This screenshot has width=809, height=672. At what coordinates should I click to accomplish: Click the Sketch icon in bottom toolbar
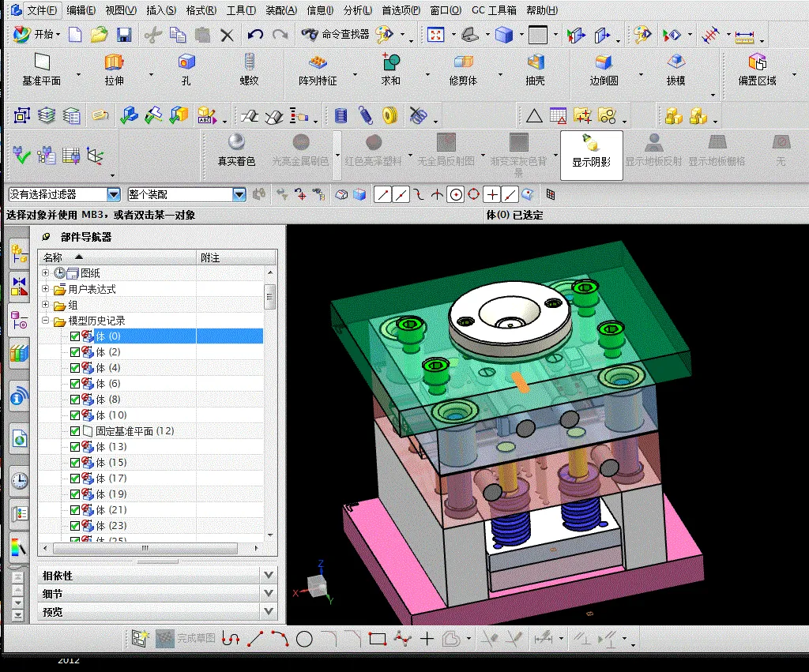click(x=139, y=639)
